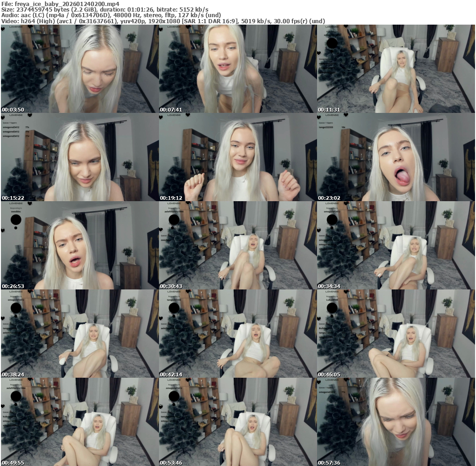
Task: Choose the frame marked 00:49:55
Action: (79, 422)
